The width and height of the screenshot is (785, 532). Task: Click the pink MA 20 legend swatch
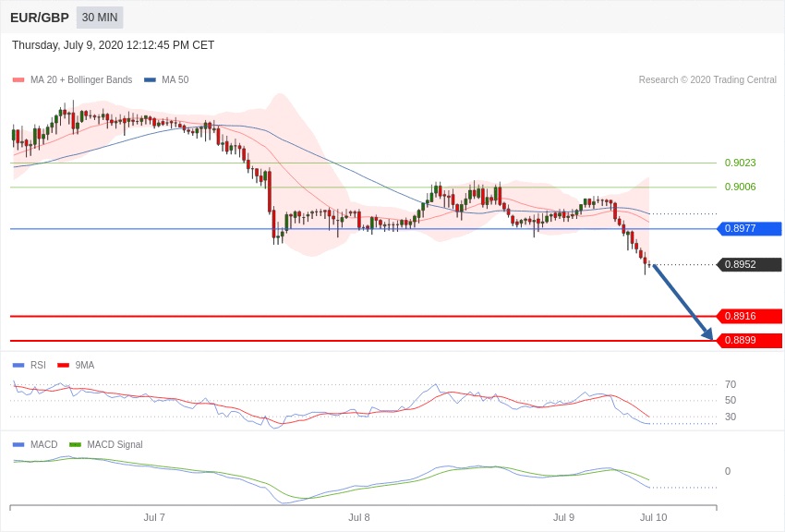coord(18,80)
